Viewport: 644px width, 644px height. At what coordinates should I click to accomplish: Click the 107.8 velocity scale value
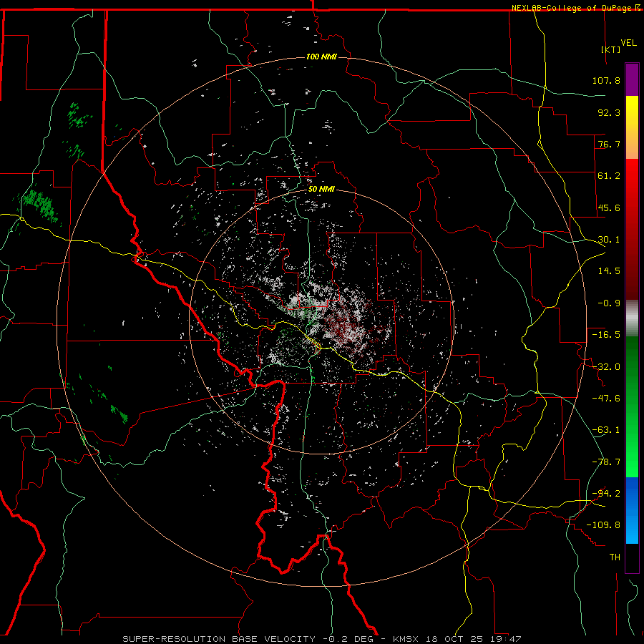click(606, 80)
